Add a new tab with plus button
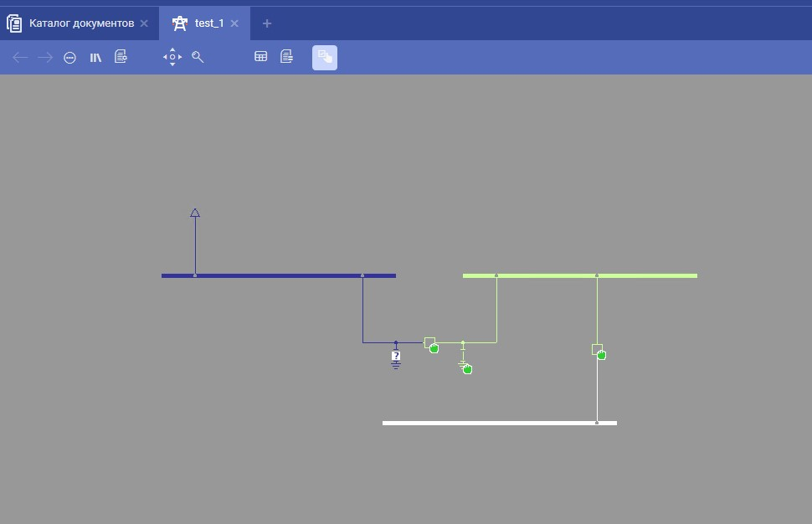 coord(267,23)
